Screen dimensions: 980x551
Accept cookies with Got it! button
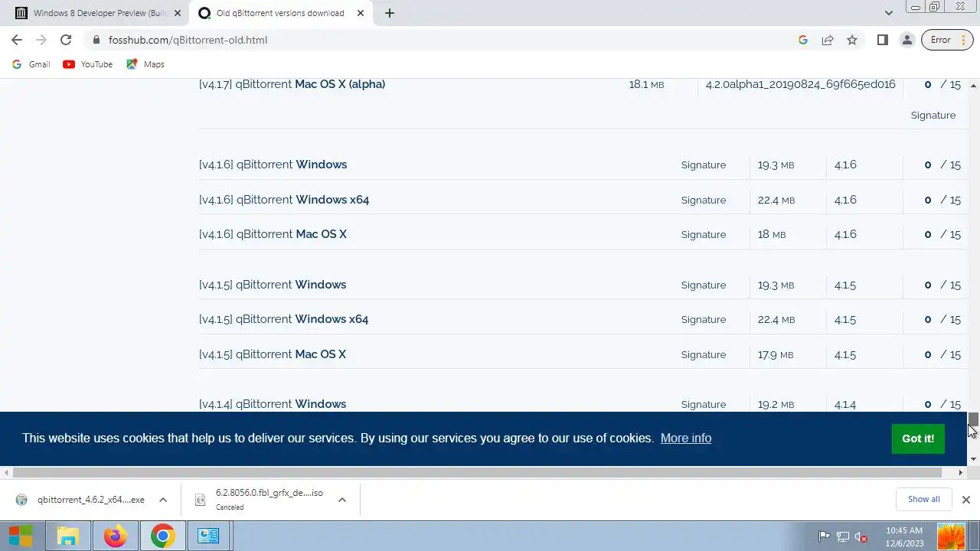pyautogui.click(x=918, y=439)
